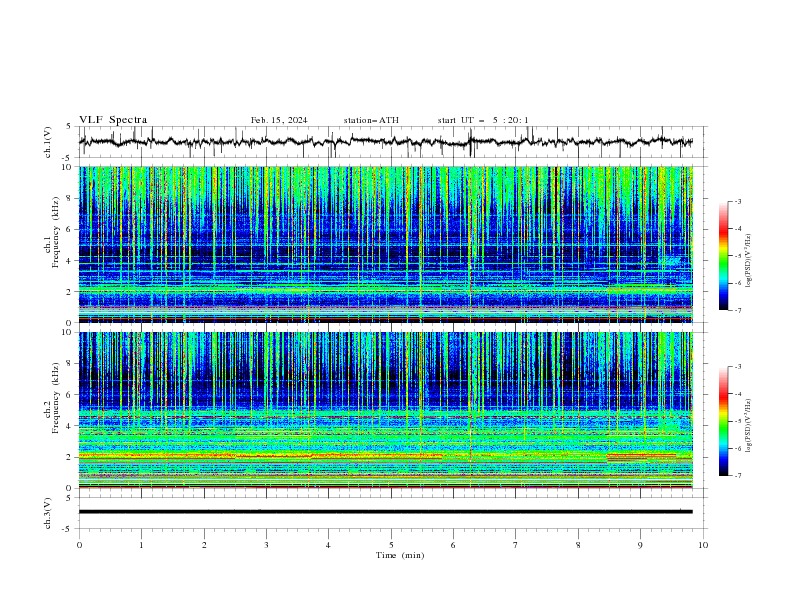Click the "ch.1(V)" waveform axis label
This screenshot has width=792, height=612.
(48, 142)
